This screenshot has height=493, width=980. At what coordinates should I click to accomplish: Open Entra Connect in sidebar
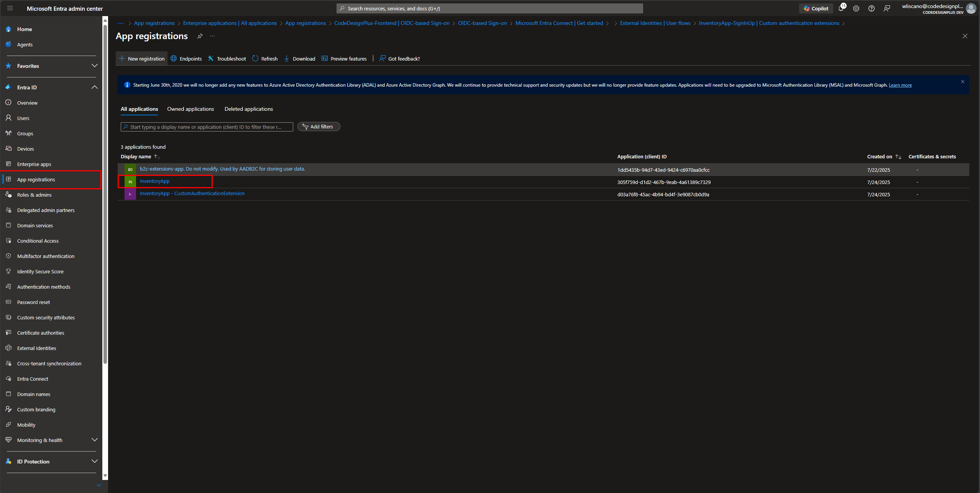pos(33,379)
